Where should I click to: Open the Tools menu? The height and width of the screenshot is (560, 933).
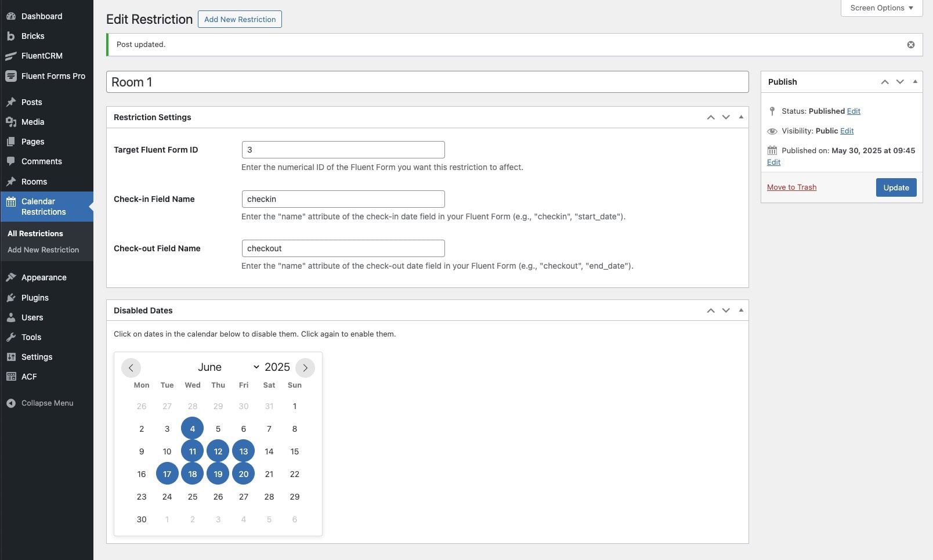tap(31, 337)
